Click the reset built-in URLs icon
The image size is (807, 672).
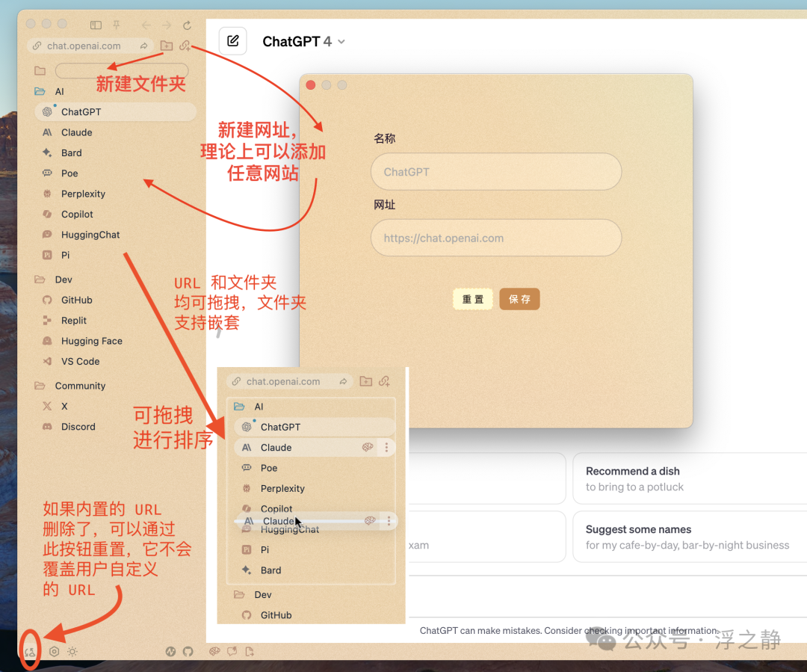tap(30, 651)
